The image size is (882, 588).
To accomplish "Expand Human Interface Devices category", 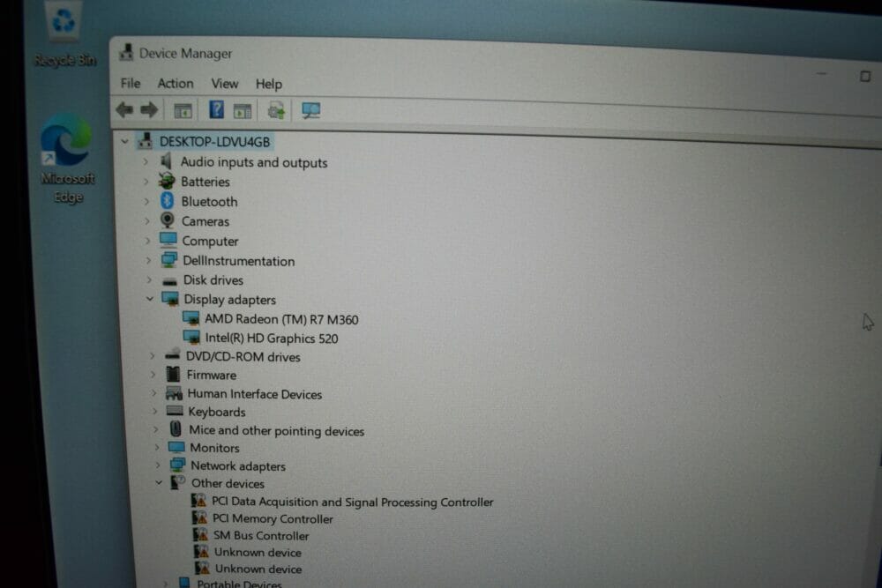I will (x=153, y=393).
